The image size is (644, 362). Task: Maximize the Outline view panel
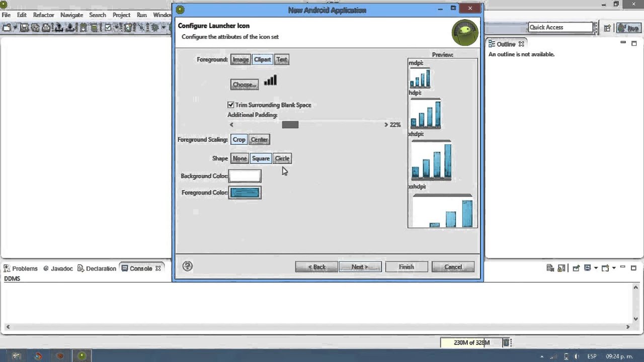pos(634,43)
